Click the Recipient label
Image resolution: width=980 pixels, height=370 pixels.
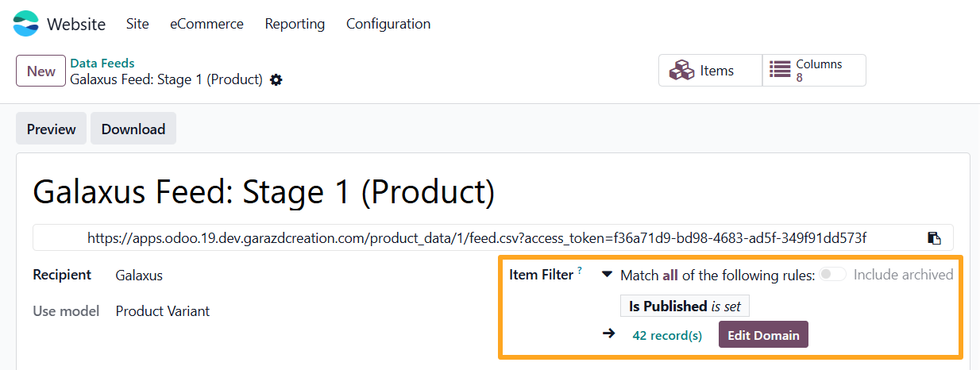coord(62,275)
